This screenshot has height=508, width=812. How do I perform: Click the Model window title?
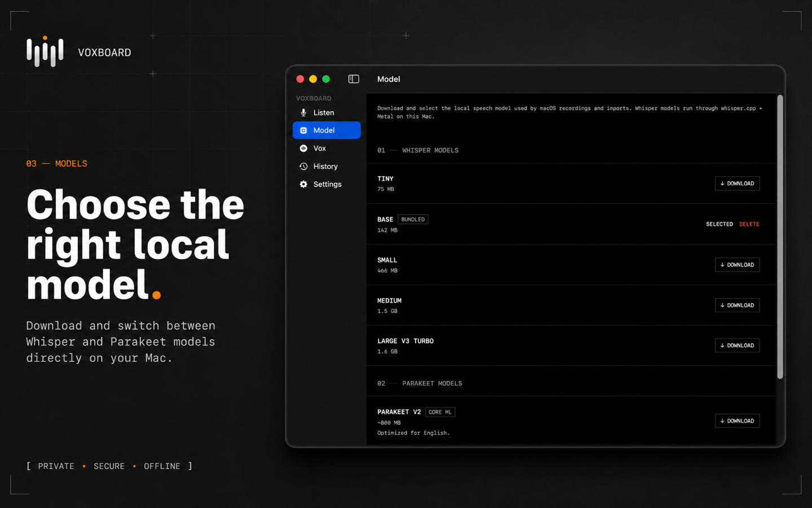tap(389, 79)
